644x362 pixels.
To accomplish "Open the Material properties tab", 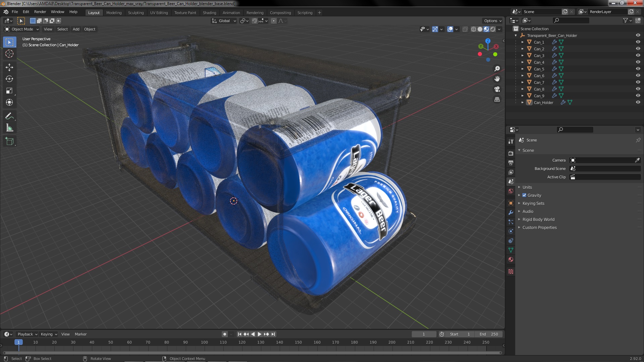I will point(511,259).
